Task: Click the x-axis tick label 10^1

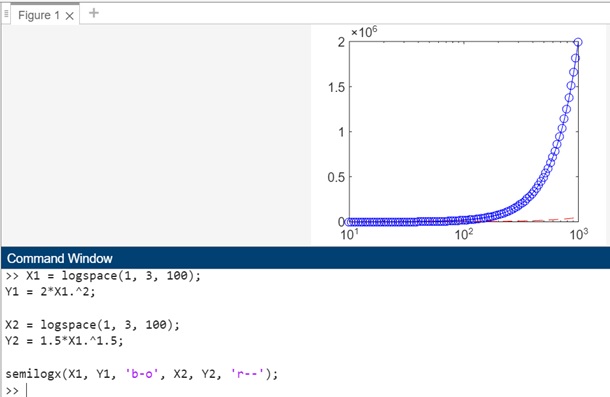Action: coord(349,234)
